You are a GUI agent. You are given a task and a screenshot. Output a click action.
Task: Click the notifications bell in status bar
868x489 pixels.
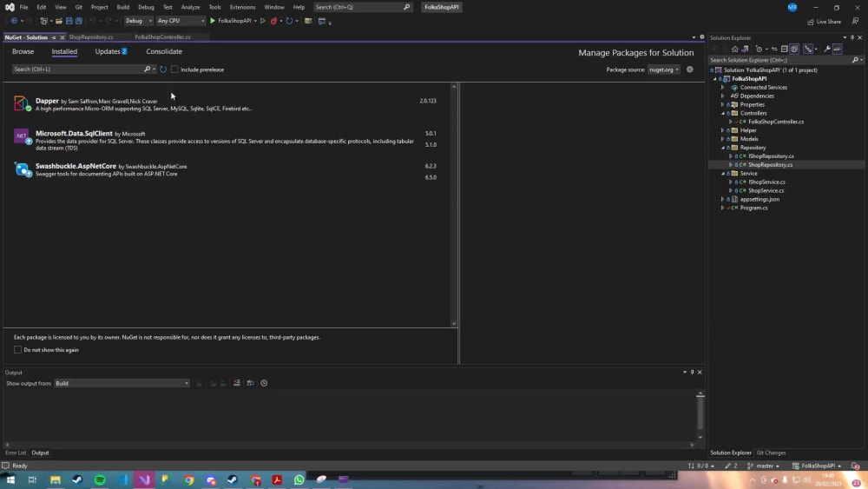click(855, 466)
